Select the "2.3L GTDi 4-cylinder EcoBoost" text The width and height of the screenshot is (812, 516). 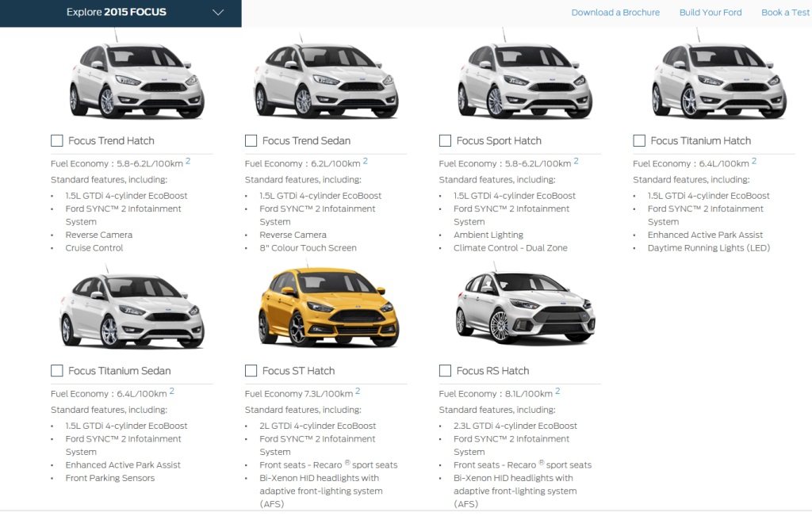(x=515, y=426)
